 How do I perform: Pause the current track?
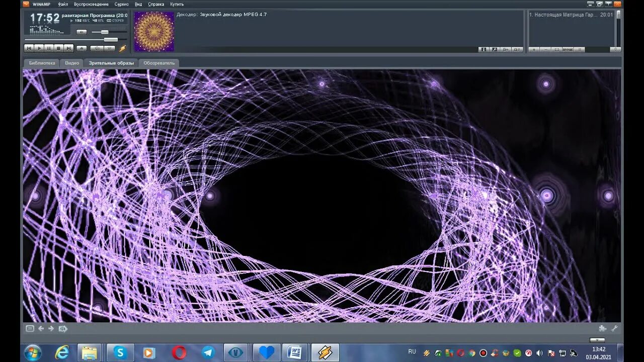tap(49, 48)
